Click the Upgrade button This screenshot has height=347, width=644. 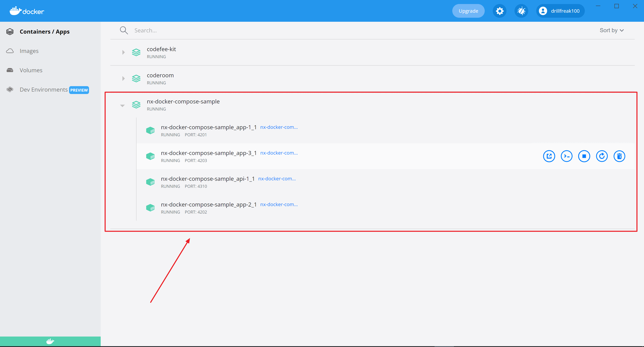click(468, 11)
